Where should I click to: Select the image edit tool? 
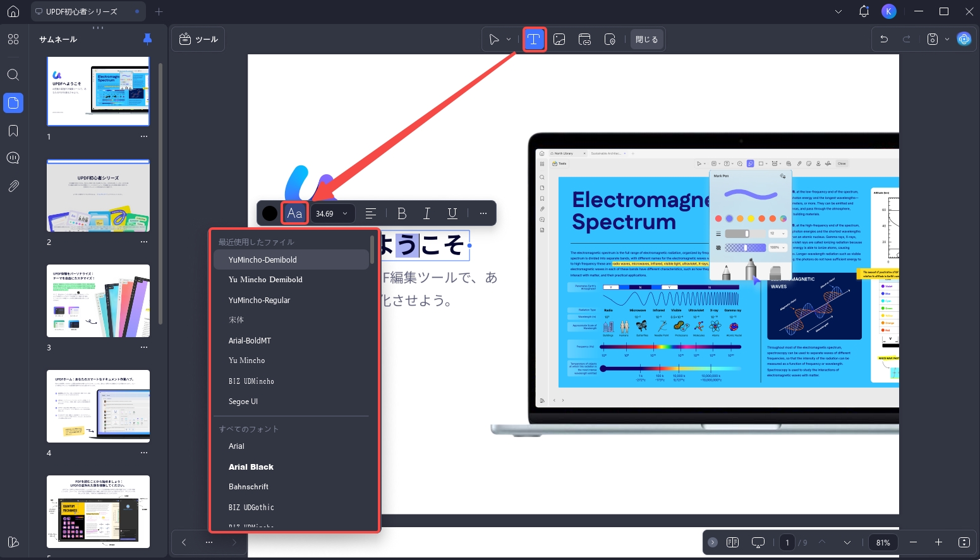(559, 39)
